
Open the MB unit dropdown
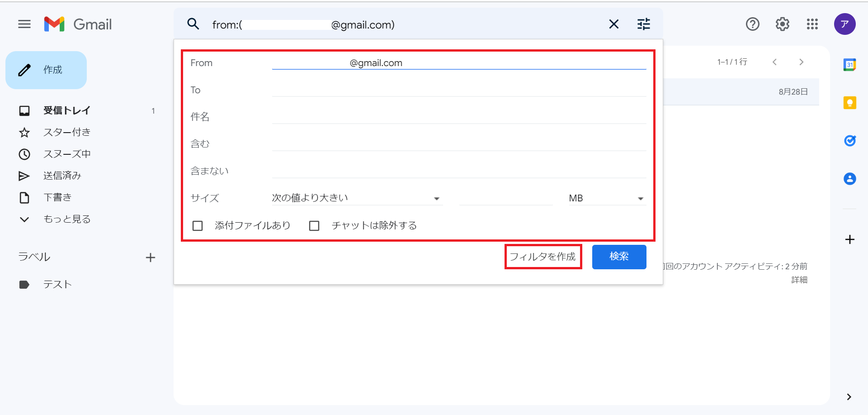606,198
